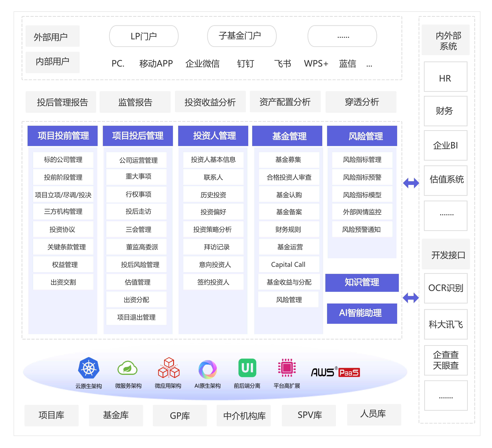Click the 财务 system box
492x448 pixels.
pyautogui.click(x=446, y=111)
